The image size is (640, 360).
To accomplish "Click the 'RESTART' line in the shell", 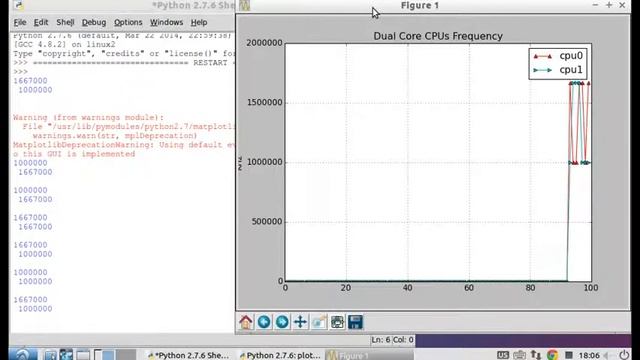I will point(124,63).
